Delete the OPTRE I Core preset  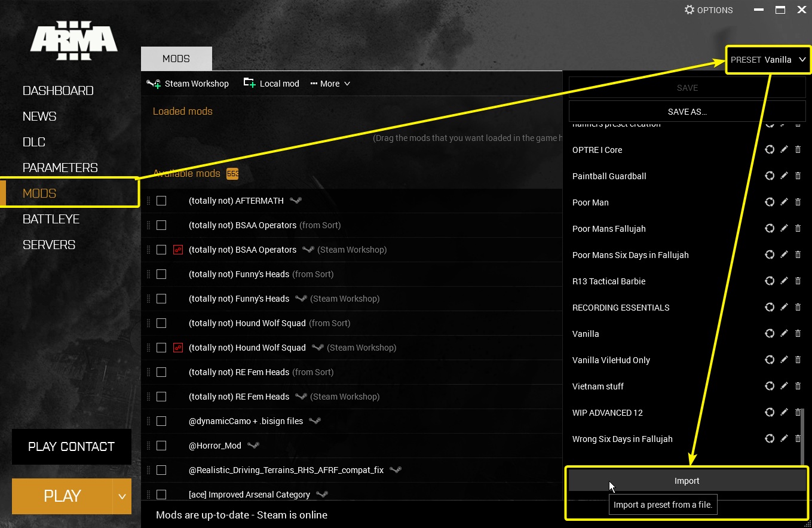798,149
